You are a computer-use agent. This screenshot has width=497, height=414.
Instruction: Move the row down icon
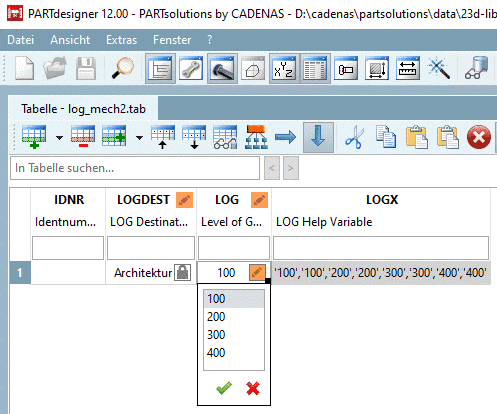(x=194, y=137)
